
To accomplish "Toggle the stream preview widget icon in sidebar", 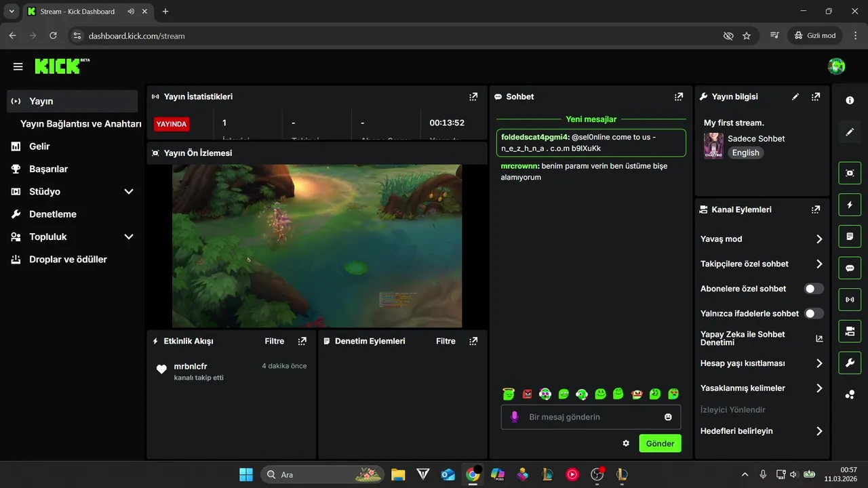I will [850, 173].
